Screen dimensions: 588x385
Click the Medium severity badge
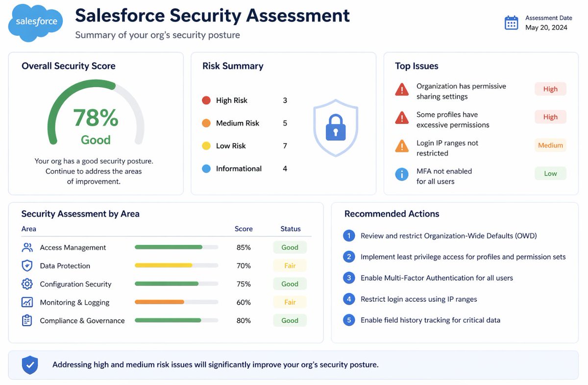[x=550, y=145]
